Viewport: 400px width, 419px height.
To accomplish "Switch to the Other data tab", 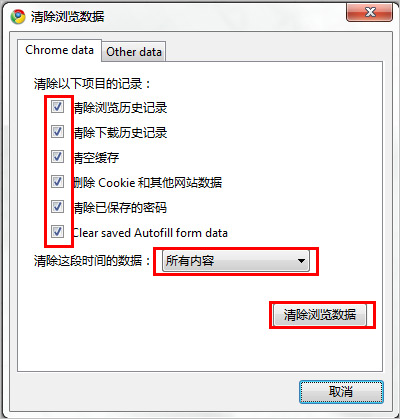I will [134, 52].
